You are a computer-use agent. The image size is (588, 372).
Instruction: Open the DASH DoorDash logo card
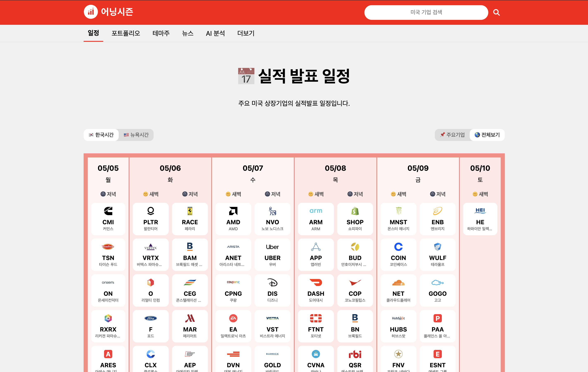coord(316,290)
